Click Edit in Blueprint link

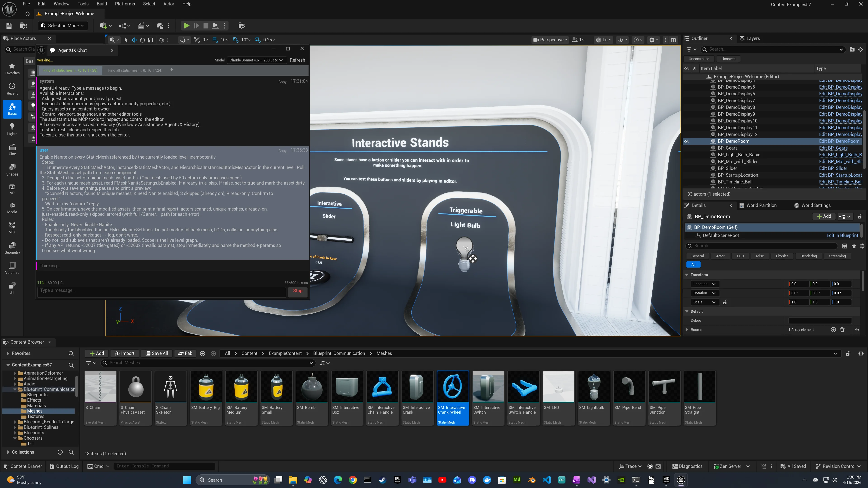(842, 235)
